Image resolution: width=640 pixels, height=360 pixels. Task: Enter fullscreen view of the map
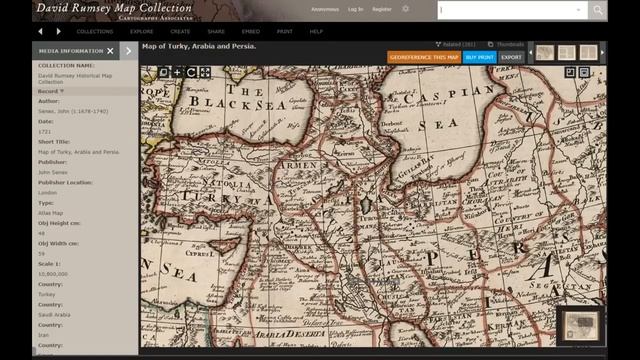(205, 72)
